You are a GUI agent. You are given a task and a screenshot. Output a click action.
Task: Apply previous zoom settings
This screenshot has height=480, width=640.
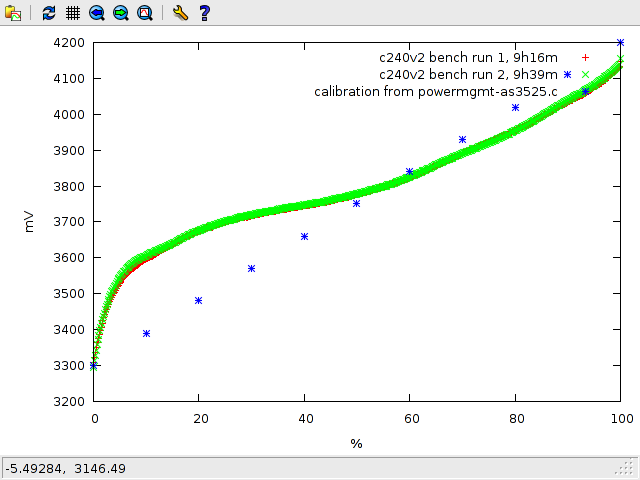[97, 13]
